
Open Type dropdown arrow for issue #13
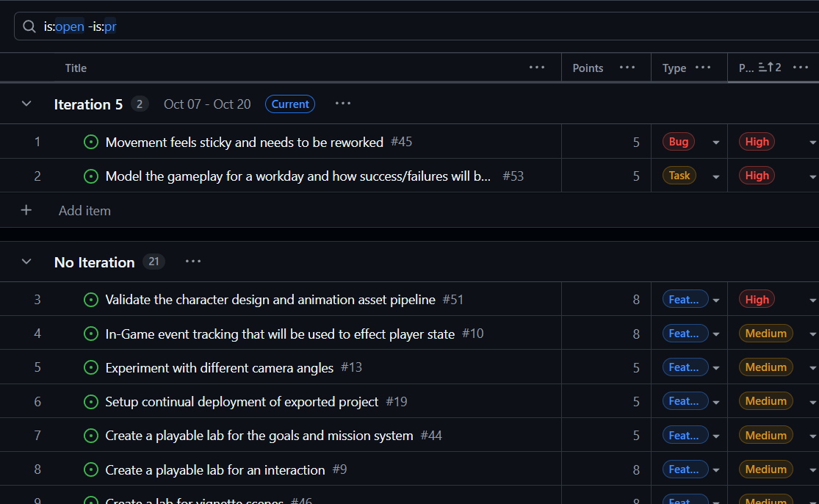pyautogui.click(x=716, y=368)
